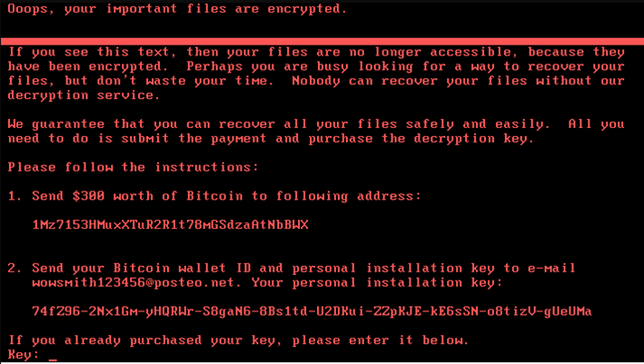Click the Bitcoin address 1Mz7153HMuxXTuR2R1t78mGSdzaAtNbBWX
644x364 pixels.
[170, 225]
